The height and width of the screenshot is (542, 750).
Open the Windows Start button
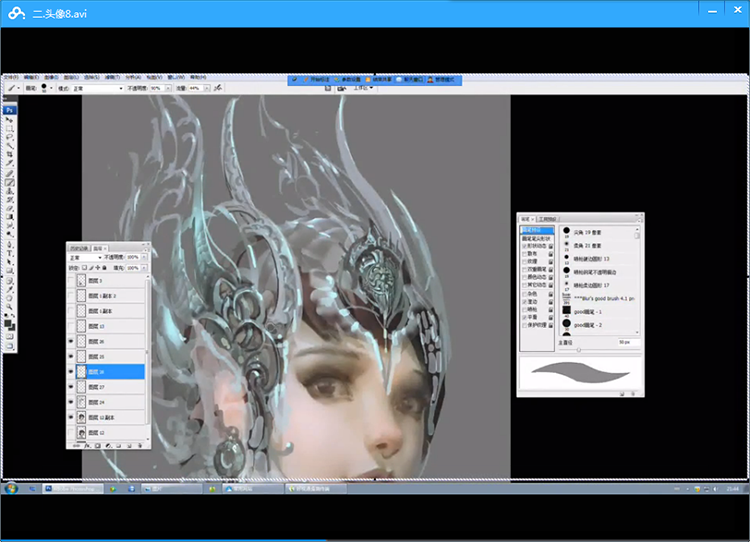[11, 488]
